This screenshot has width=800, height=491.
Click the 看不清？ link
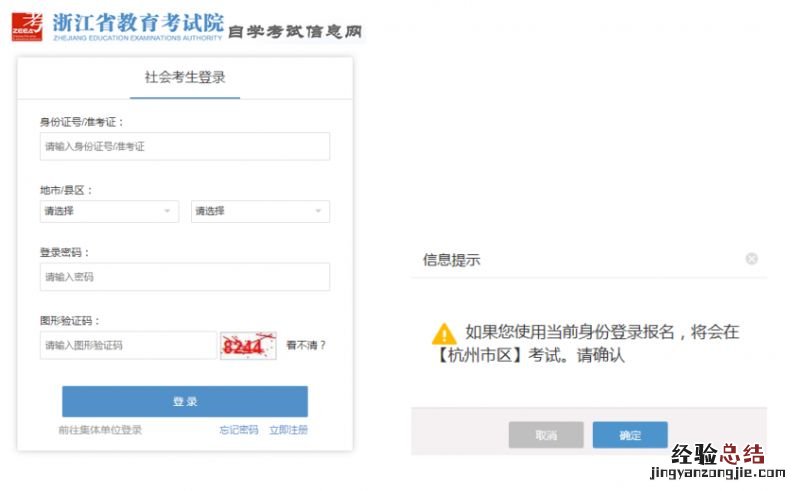pos(306,346)
